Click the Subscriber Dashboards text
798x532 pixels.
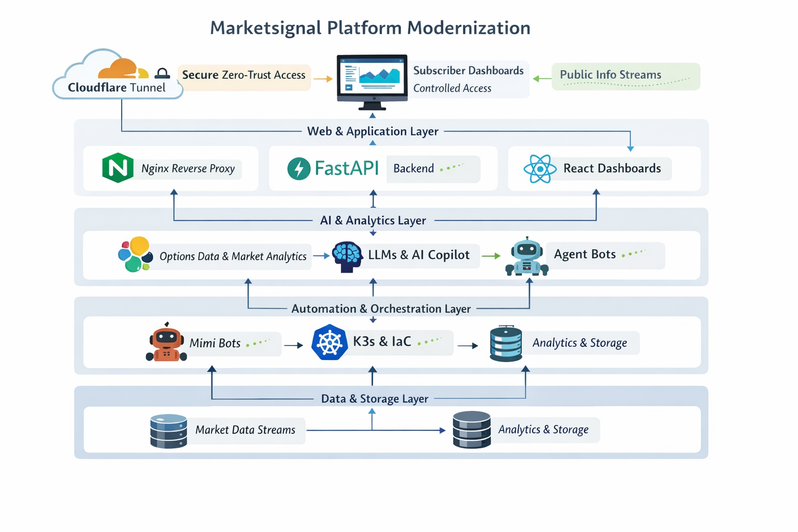pyautogui.click(x=469, y=71)
